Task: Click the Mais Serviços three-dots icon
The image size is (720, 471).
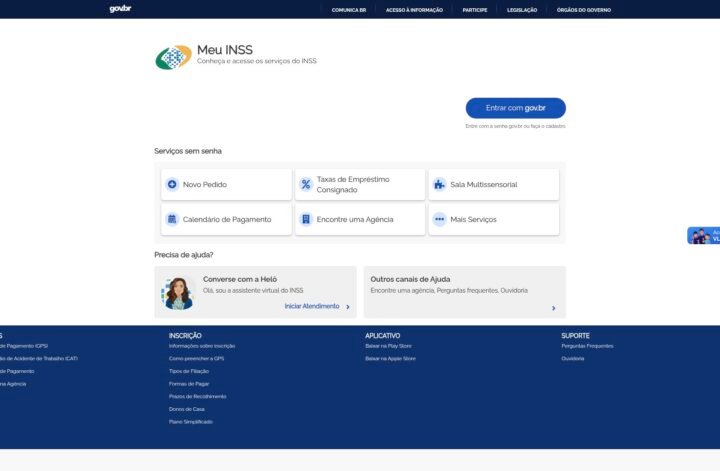Action: tap(439, 219)
